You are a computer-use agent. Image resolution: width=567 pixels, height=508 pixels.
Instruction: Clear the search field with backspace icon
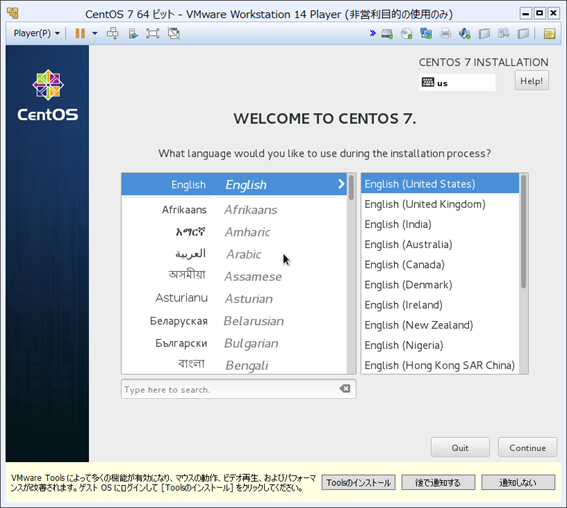(x=345, y=389)
